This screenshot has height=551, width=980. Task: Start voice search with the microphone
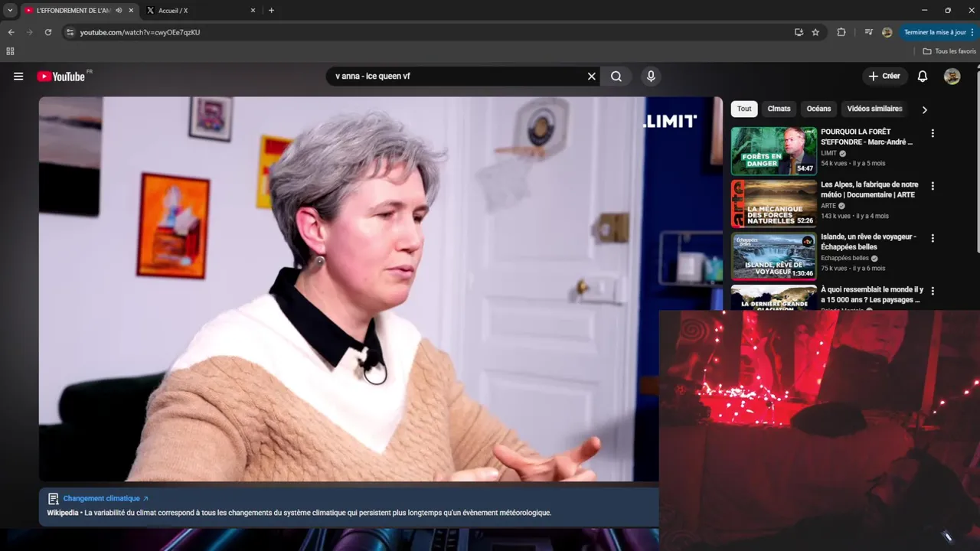pyautogui.click(x=651, y=77)
